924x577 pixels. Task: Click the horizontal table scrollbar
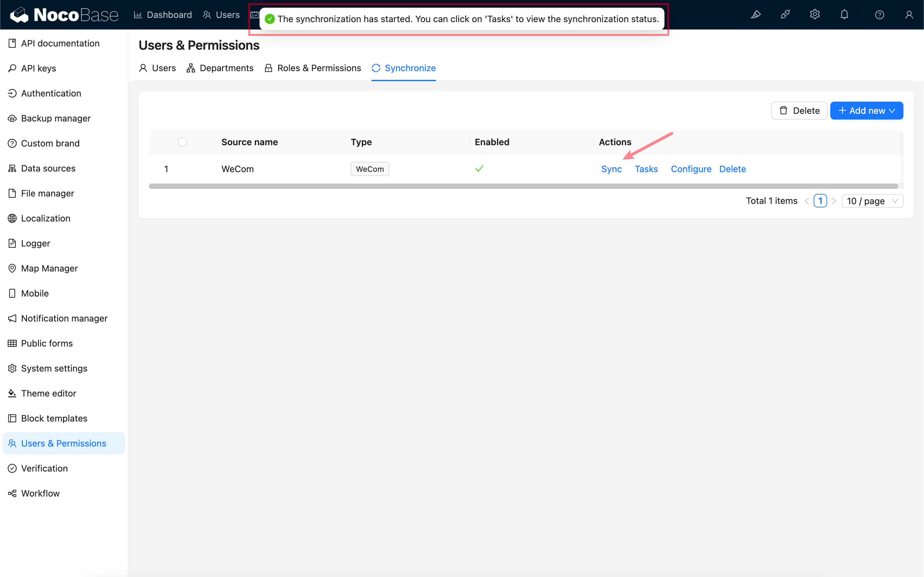tap(523, 186)
